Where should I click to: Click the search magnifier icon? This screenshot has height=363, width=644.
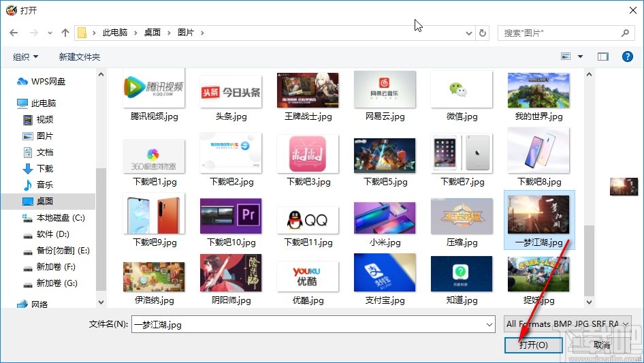click(625, 33)
